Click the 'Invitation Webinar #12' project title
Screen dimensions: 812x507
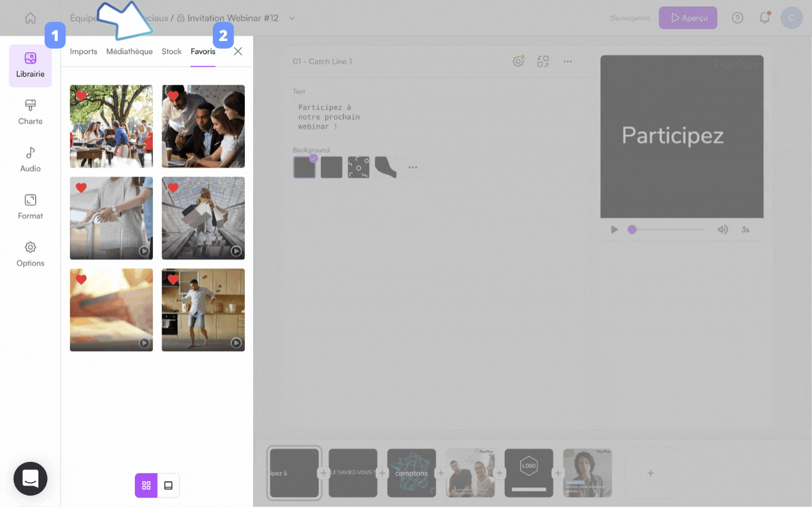[233, 18]
